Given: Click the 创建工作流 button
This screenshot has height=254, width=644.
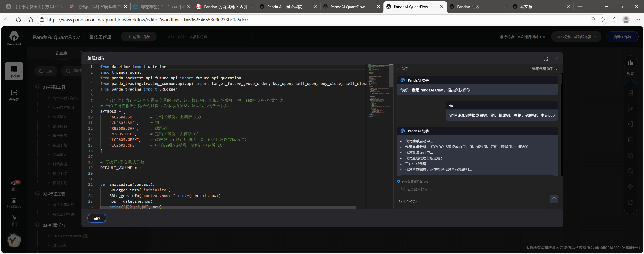Looking at the screenshot, I should [139, 37].
